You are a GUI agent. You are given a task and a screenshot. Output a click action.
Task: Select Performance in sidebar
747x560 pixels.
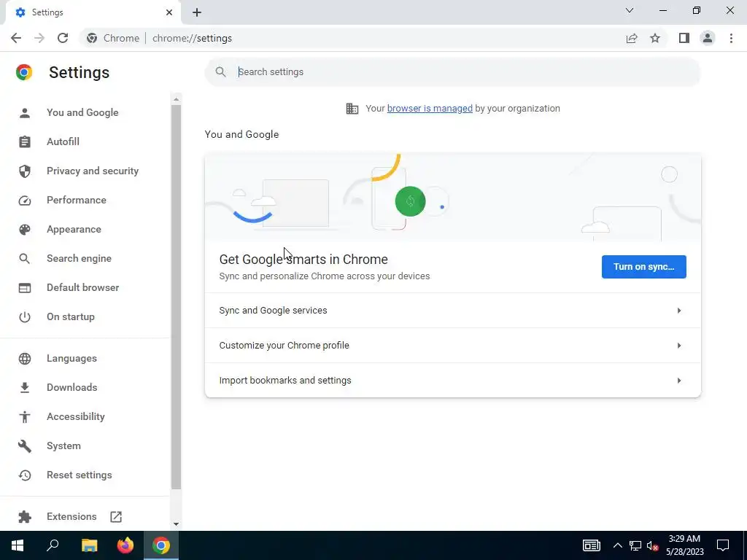pyautogui.click(x=76, y=200)
